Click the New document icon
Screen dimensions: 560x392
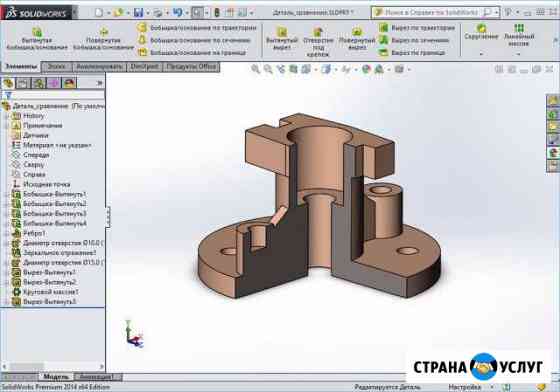tap(99, 13)
